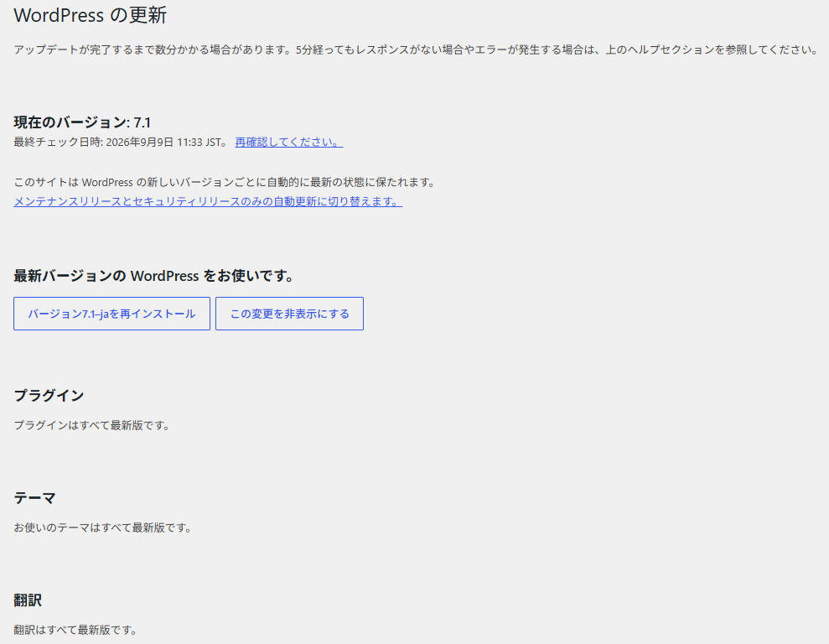Click the テーマ section heading

(34, 498)
